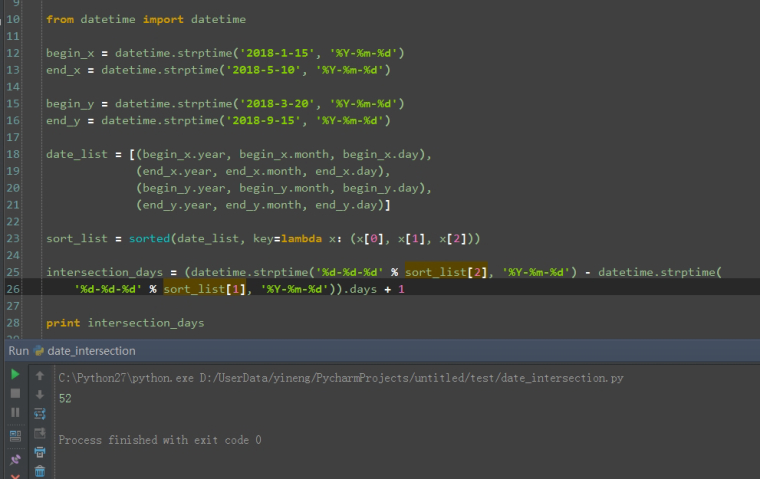Select the date_intersection run tab
The width and height of the screenshot is (760, 479).
[84, 351]
